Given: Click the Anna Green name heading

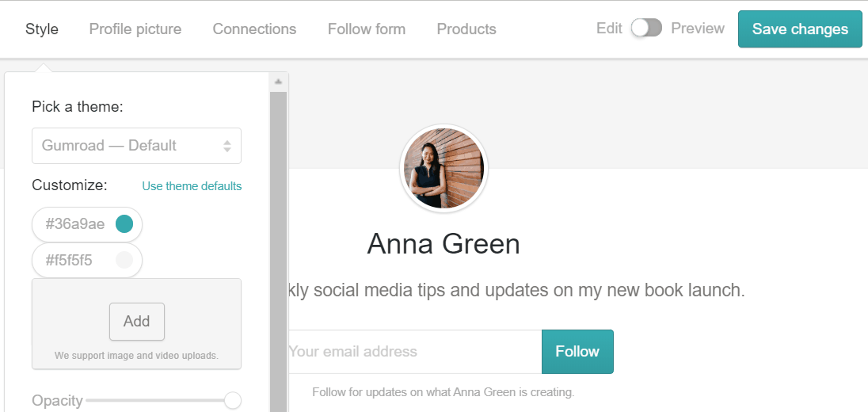Looking at the screenshot, I should point(444,244).
